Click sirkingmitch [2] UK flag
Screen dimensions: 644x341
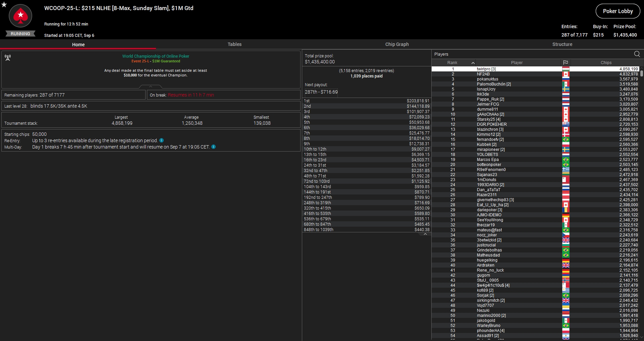(566, 300)
